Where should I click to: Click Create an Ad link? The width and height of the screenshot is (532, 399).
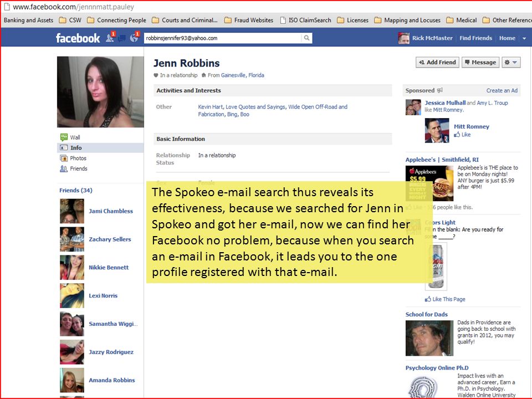pyautogui.click(x=502, y=90)
